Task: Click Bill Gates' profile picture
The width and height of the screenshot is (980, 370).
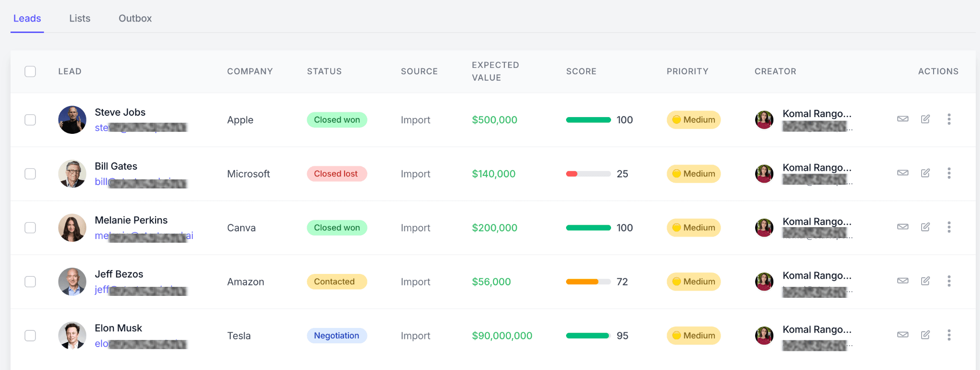Action: tap(72, 174)
